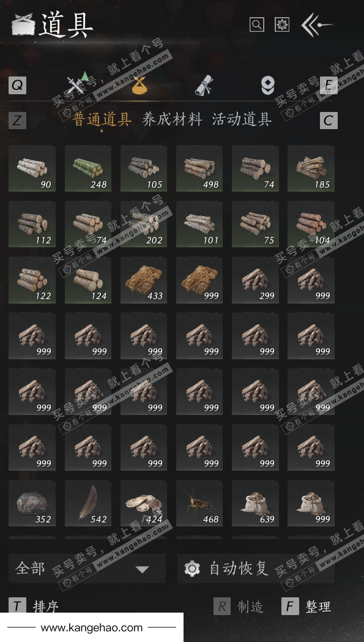Toggle 自动恢复 auto recovery option
Image resolution: width=364 pixels, height=642 pixels.
256,569
